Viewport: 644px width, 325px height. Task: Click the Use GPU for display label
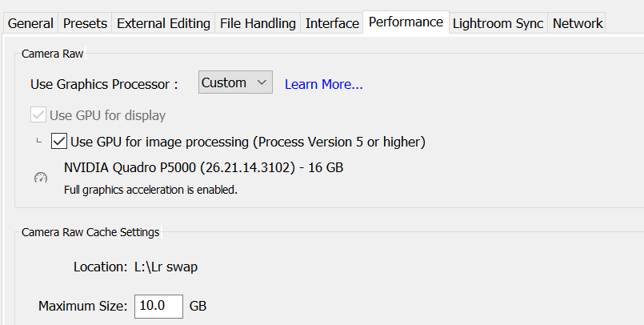[x=108, y=115]
